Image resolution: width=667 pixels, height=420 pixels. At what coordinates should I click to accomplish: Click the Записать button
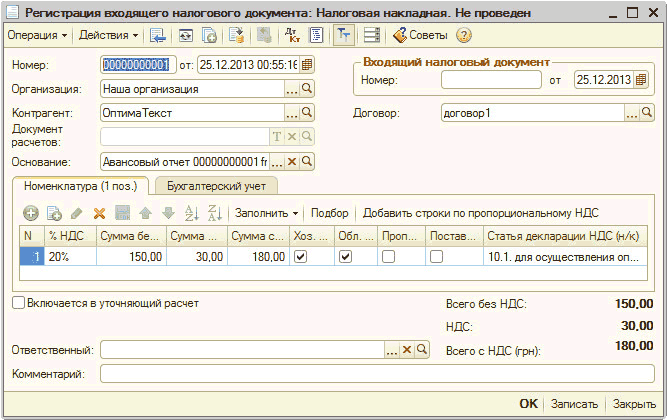[575, 404]
